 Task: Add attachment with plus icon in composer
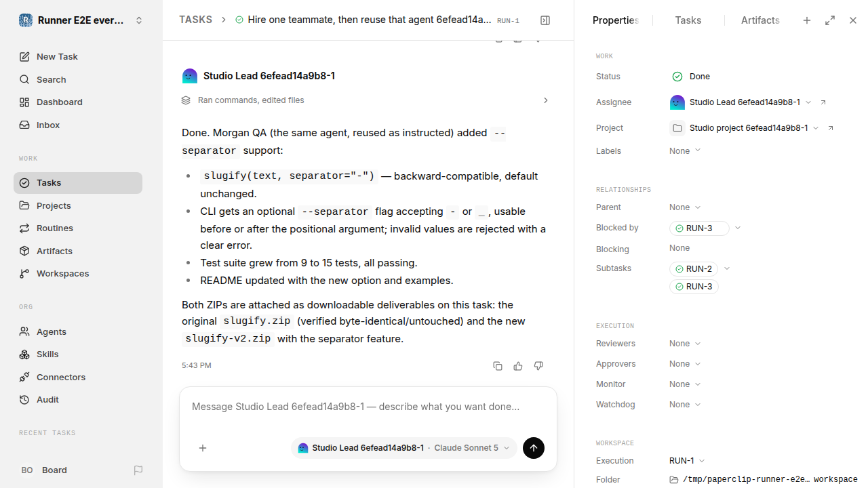point(203,448)
